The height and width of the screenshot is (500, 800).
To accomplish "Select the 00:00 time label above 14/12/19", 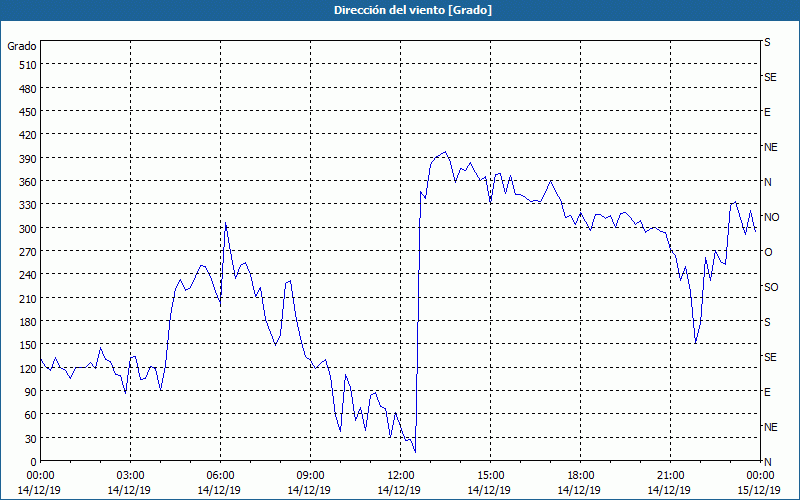I will [40, 476].
